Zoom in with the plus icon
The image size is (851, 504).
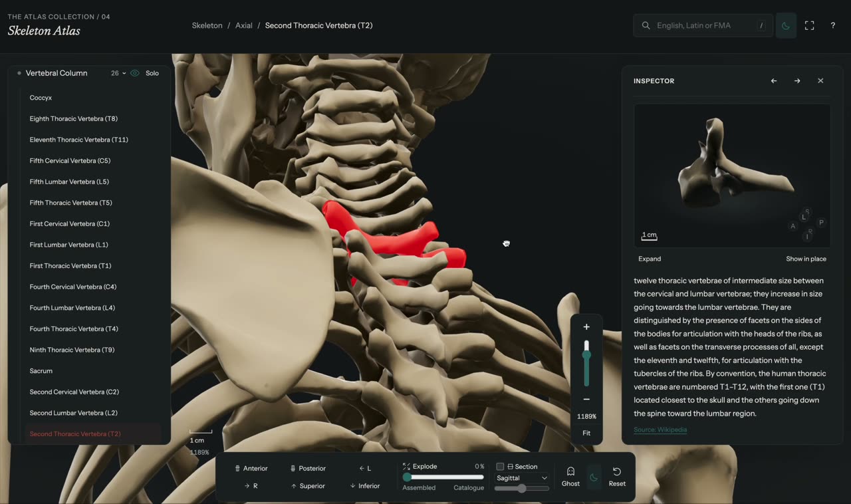[x=586, y=327]
